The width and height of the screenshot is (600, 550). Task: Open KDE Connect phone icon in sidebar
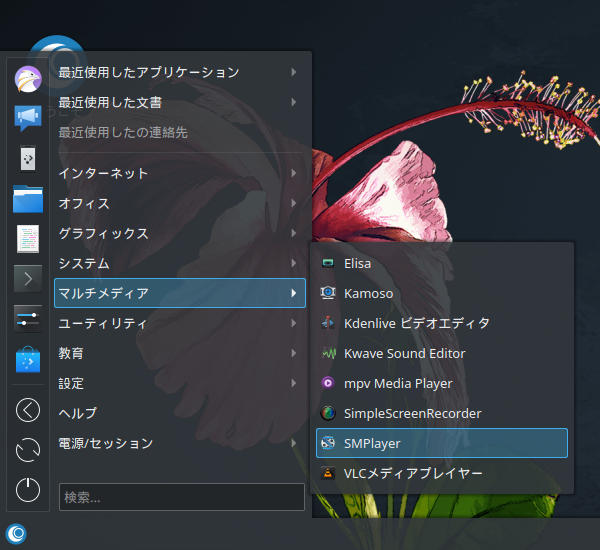click(28, 158)
